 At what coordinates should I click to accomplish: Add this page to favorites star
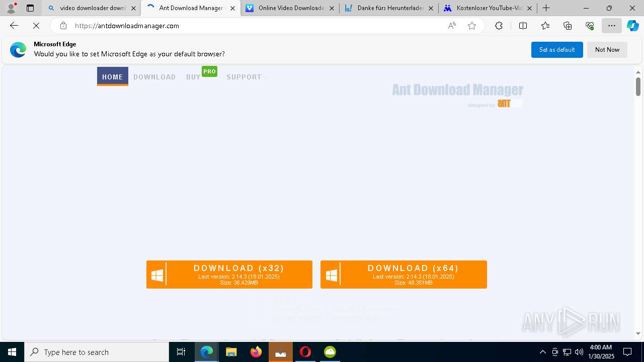point(472,26)
